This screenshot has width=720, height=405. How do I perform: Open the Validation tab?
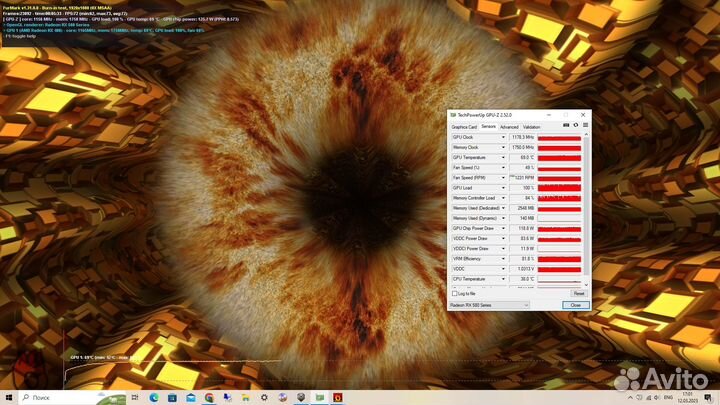(531, 127)
